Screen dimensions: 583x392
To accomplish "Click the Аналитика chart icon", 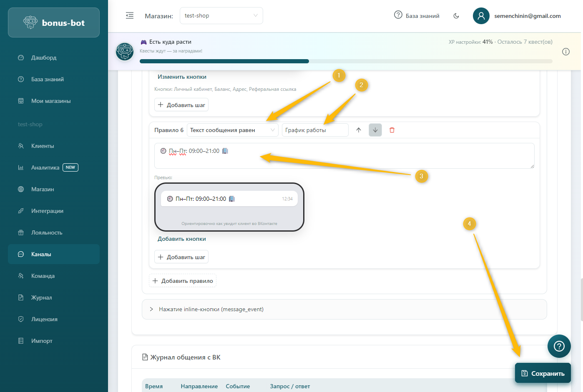I will coord(21,167).
